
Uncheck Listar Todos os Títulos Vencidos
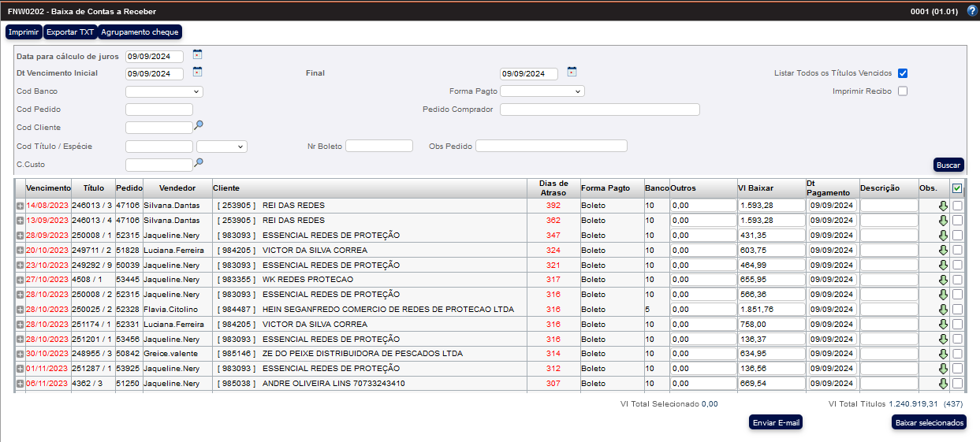click(903, 73)
